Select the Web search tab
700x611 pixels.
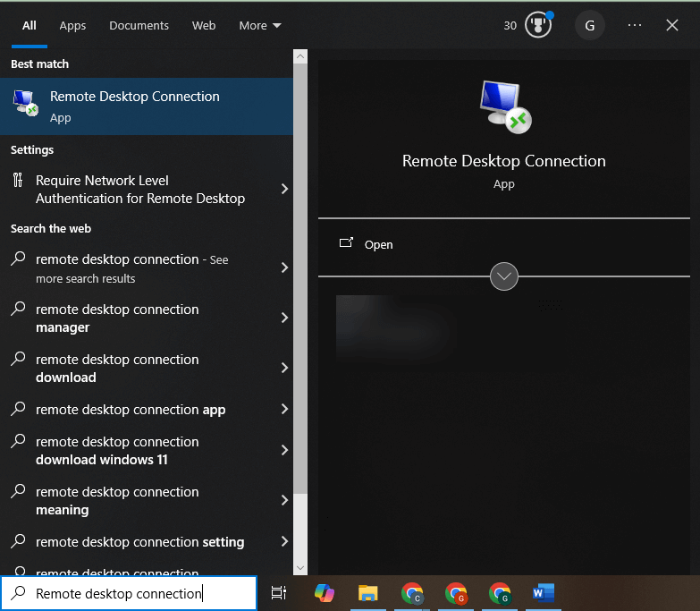(204, 25)
